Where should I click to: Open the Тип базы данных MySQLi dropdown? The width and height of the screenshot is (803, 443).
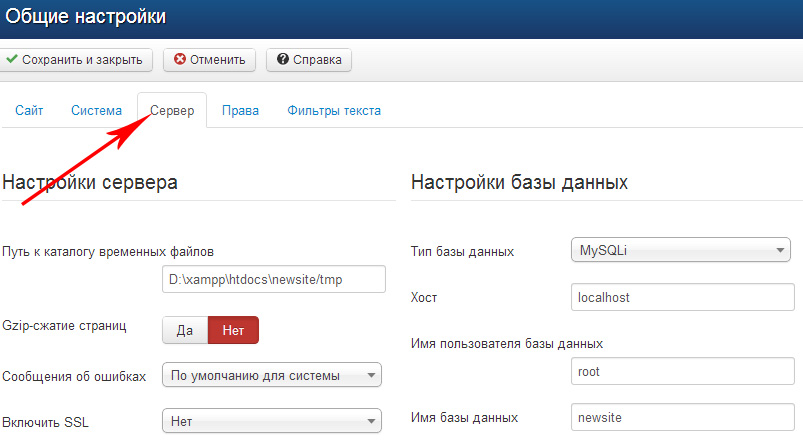pos(680,251)
